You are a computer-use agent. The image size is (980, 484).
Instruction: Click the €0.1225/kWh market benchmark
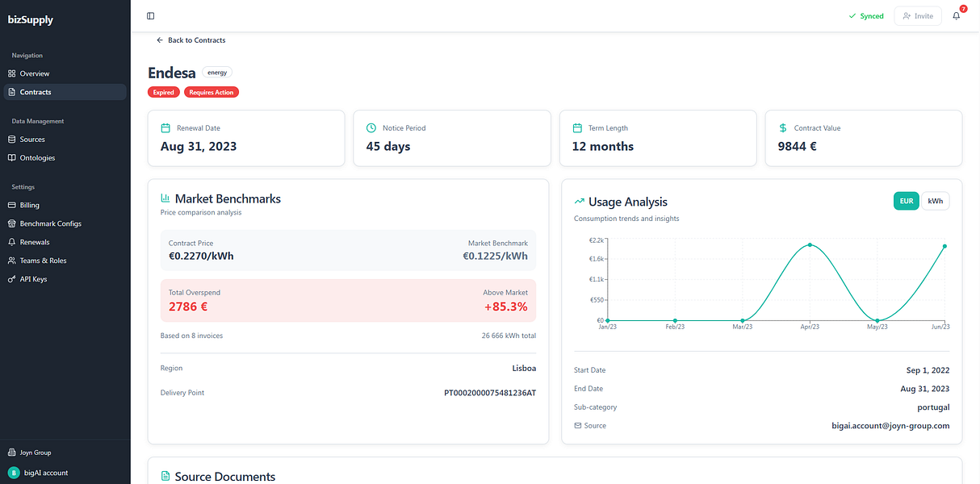click(x=495, y=257)
